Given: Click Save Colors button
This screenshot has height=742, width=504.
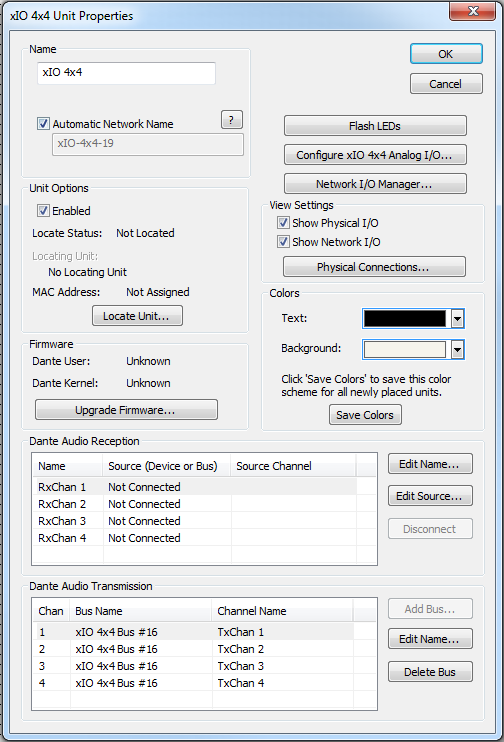Looking at the screenshot, I should 365,415.
